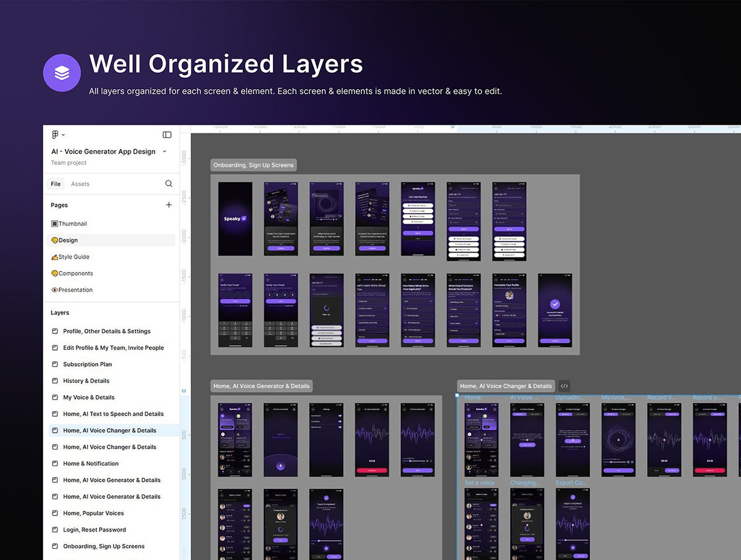The image size is (741, 560).
Task: Select the Components page
Action: (x=72, y=274)
